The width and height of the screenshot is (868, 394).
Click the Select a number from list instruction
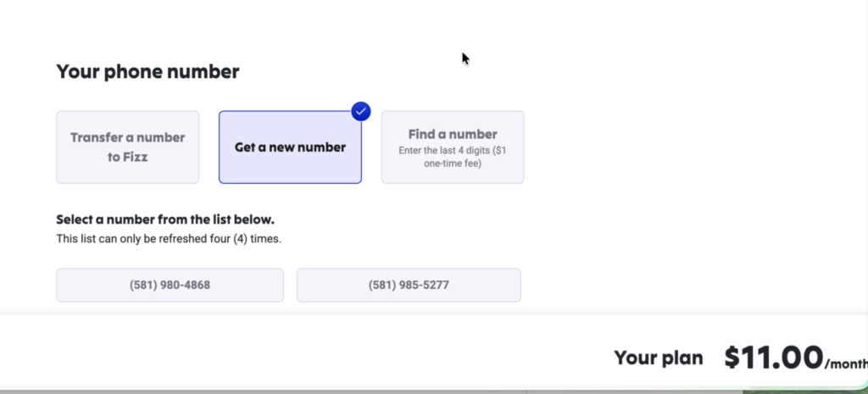[x=165, y=219]
